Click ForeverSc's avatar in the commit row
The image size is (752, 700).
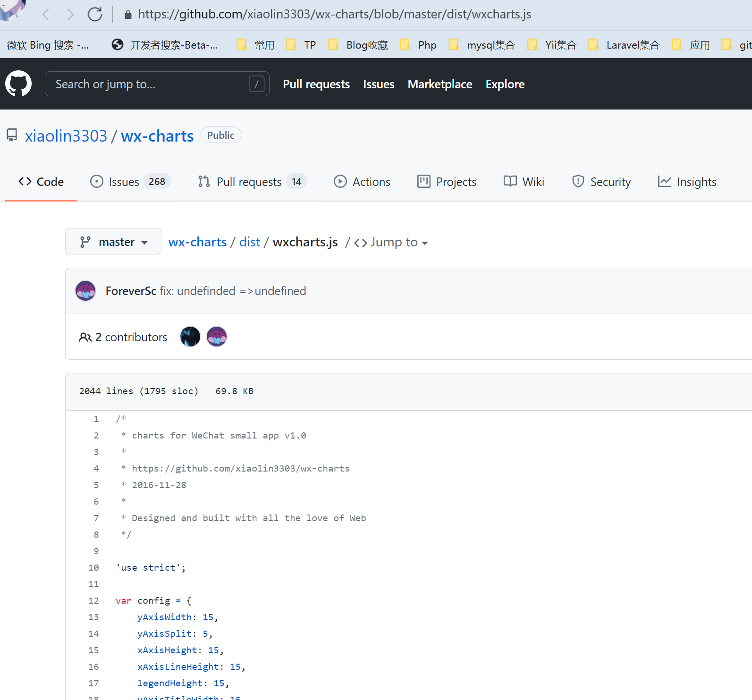(x=85, y=291)
